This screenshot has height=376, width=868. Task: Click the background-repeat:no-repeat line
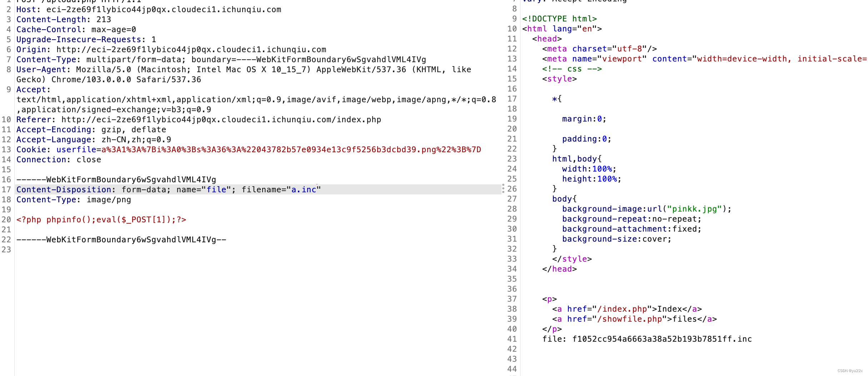click(x=632, y=219)
